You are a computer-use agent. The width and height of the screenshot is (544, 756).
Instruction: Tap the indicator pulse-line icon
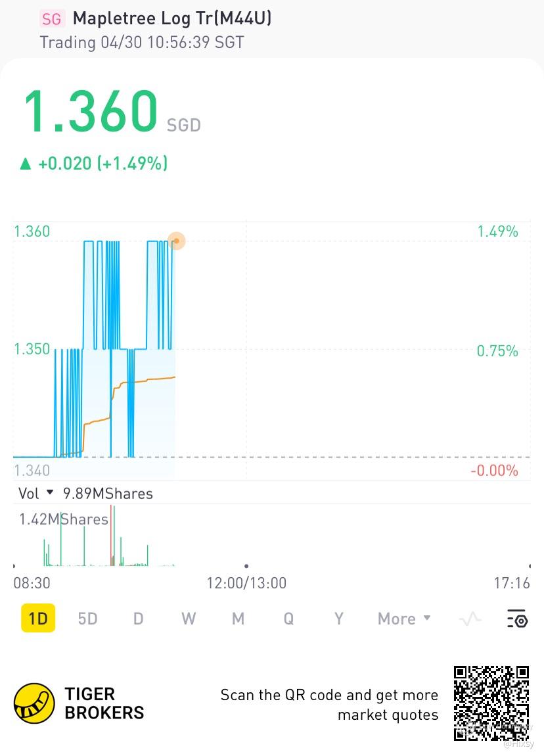(x=470, y=619)
